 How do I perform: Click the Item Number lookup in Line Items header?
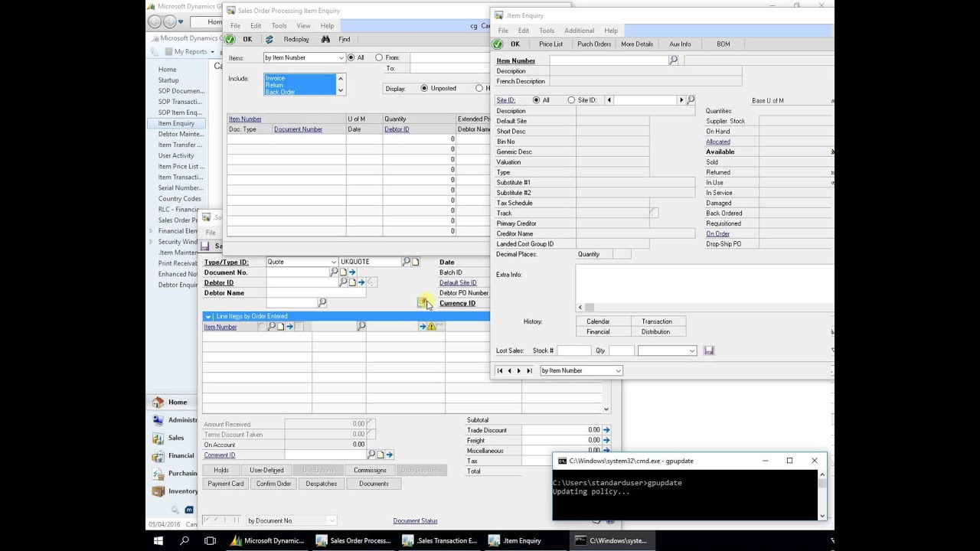[271, 327]
